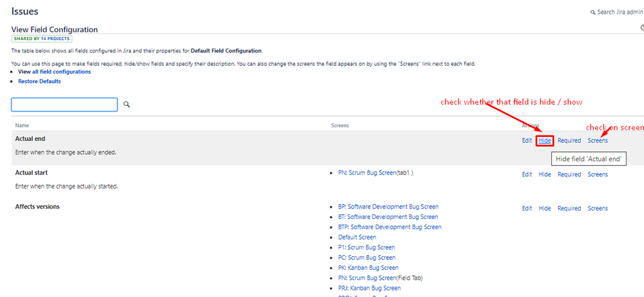Click description 'Enter when the change actually started.'
644x297 pixels.
66,187
